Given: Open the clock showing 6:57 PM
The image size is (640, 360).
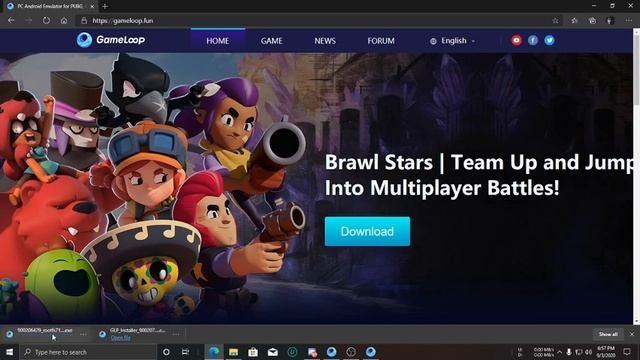Looking at the screenshot, I should [606, 352].
